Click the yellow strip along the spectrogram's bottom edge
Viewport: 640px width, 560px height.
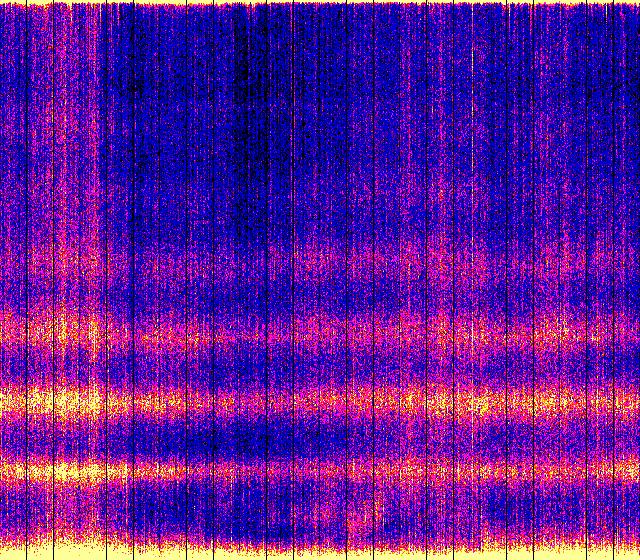(x=320, y=552)
